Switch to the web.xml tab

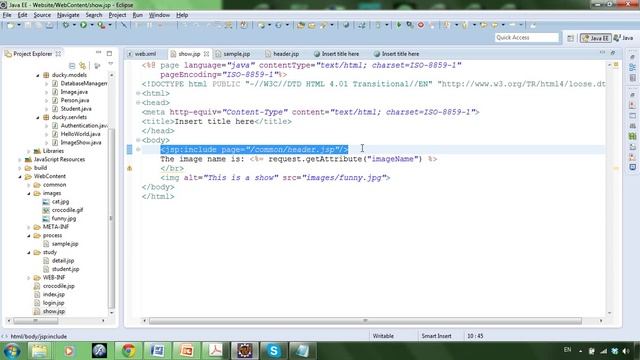click(x=145, y=54)
